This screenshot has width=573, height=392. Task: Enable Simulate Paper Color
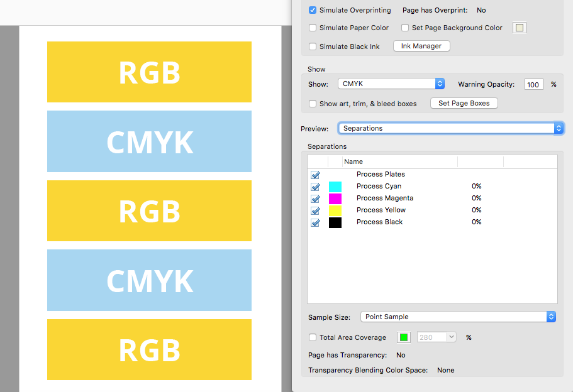click(x=312, y=28)
